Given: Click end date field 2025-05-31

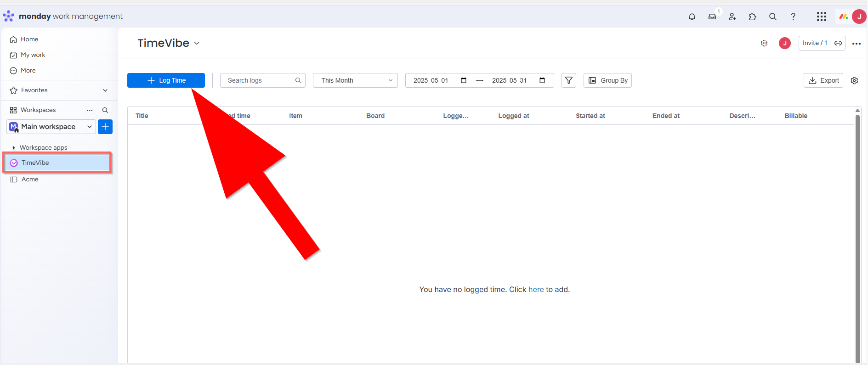Looking at the screenshot, I should click(x=509, y=80).
